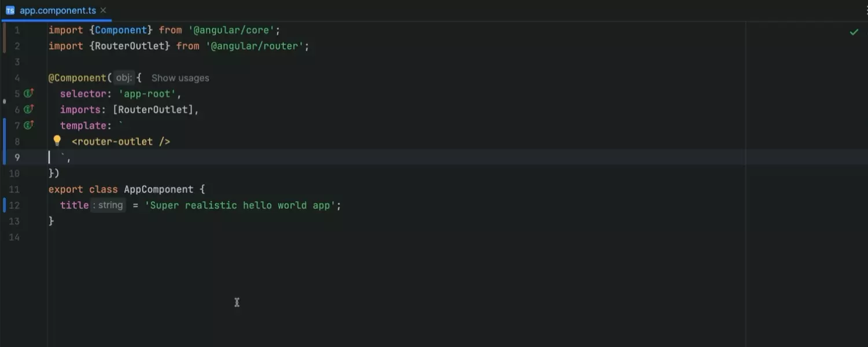868x347 pixels.
Task: Click the router-outlet tag in the template
Action: [120, 142]
